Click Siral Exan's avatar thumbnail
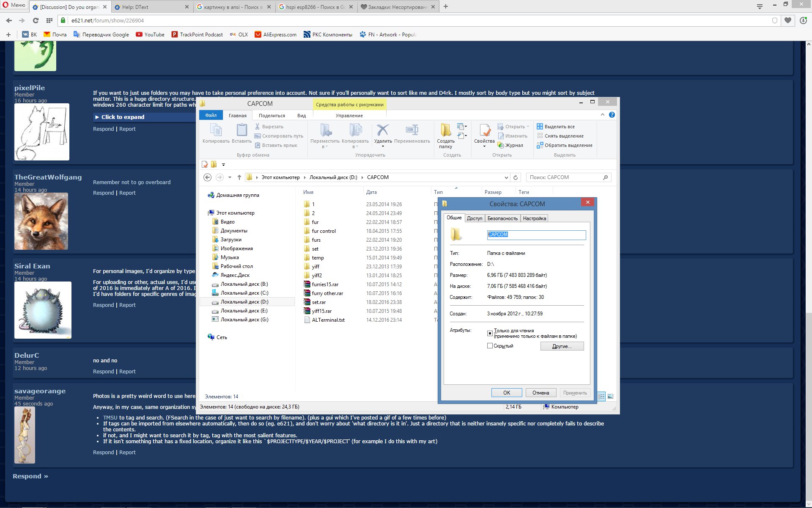 coord(43,310)
